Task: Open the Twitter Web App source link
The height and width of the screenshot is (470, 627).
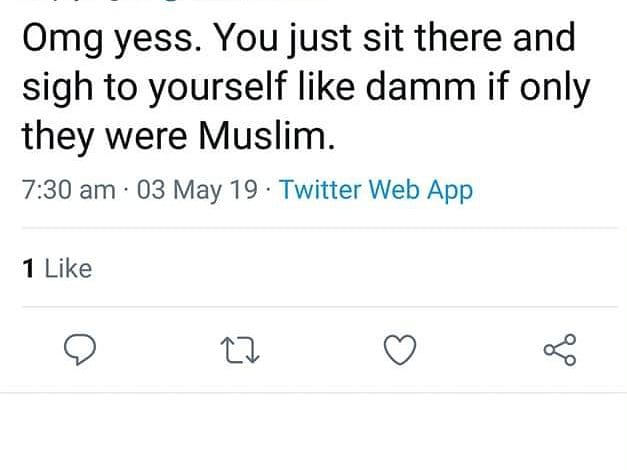Action: click(x=376, y=190)
